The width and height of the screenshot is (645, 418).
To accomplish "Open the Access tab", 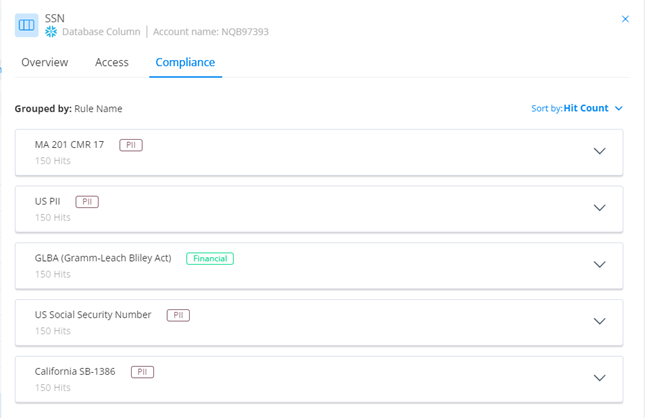I will click(x=112, y=62).
